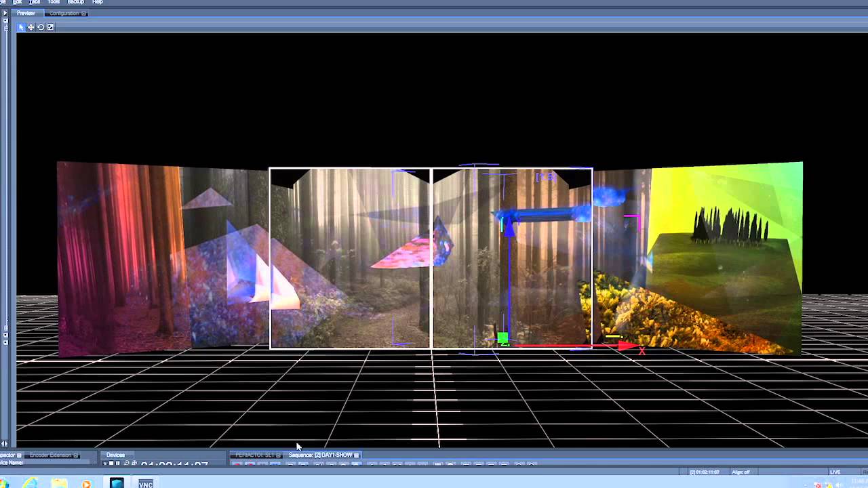
Task: Click the green gizmo handle in the viewport
Action: (x=502, y=338)
